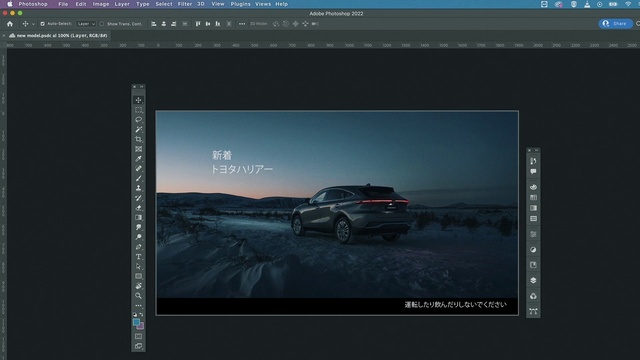Viewport: 640px width, 360px height.
Task: Select the Path Selection tool
Action: coord(138,267)
